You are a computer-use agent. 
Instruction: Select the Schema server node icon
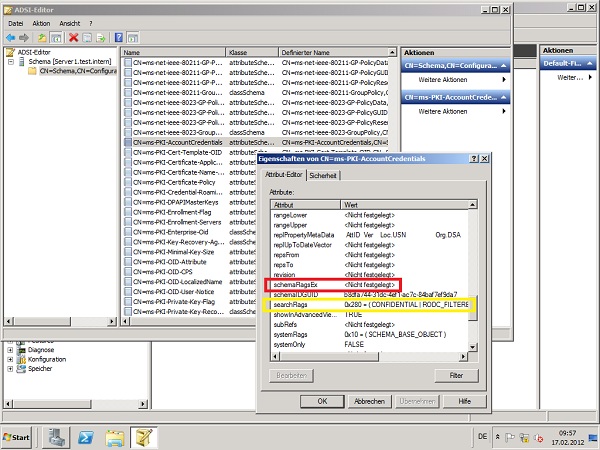21,61
